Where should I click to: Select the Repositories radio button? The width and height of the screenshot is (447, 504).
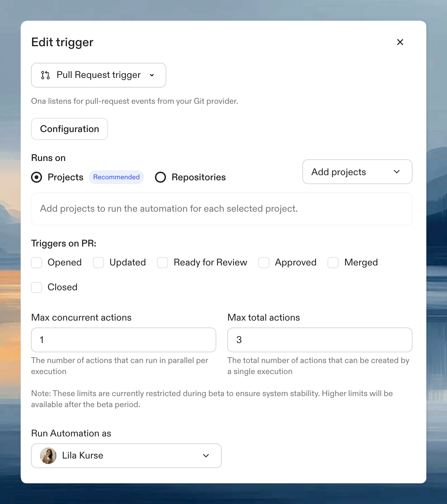point(160,177)
